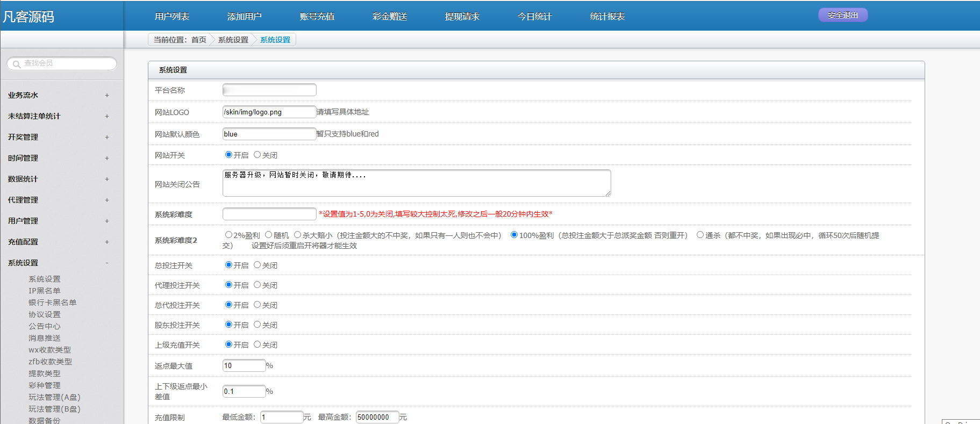Viewport: 980px width, 424px height.
Task: Click the grey 系统设置 breadcrumb link
Action: pyautogui.click(x=233, y=40)
